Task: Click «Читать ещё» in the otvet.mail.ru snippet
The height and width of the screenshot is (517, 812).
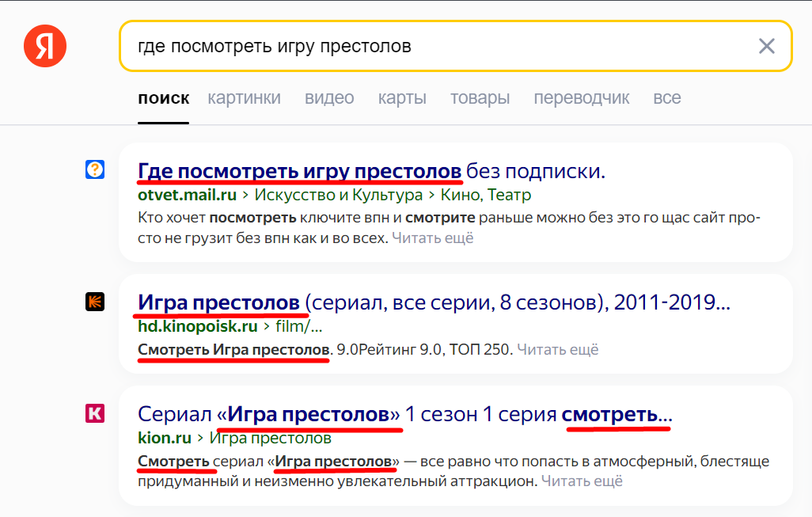Action: (x=432, y=238)
